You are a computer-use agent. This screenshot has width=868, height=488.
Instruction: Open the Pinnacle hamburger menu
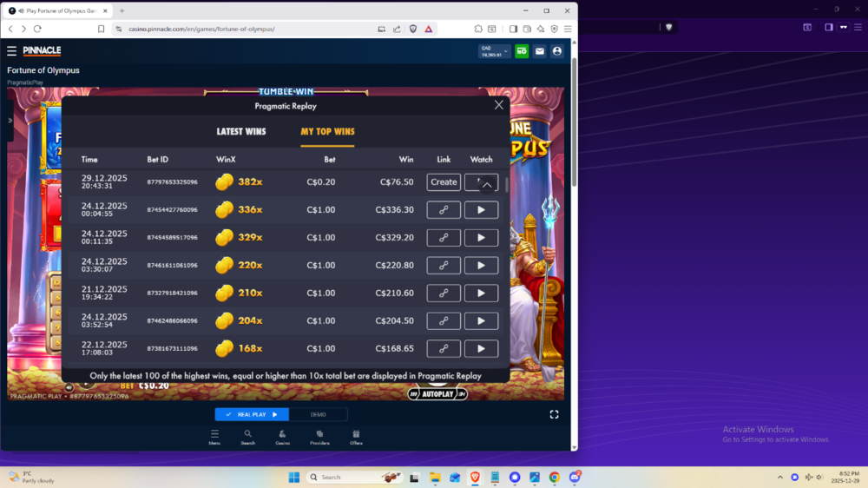point(12,51)
